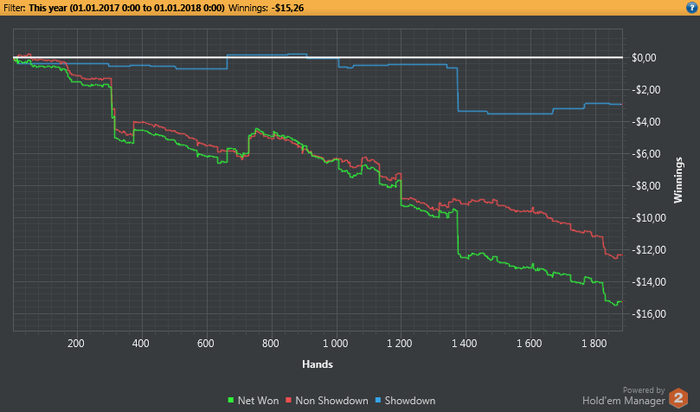
Task: Click the 1 400 hands axis label
Action: click(x=465, y=343)
